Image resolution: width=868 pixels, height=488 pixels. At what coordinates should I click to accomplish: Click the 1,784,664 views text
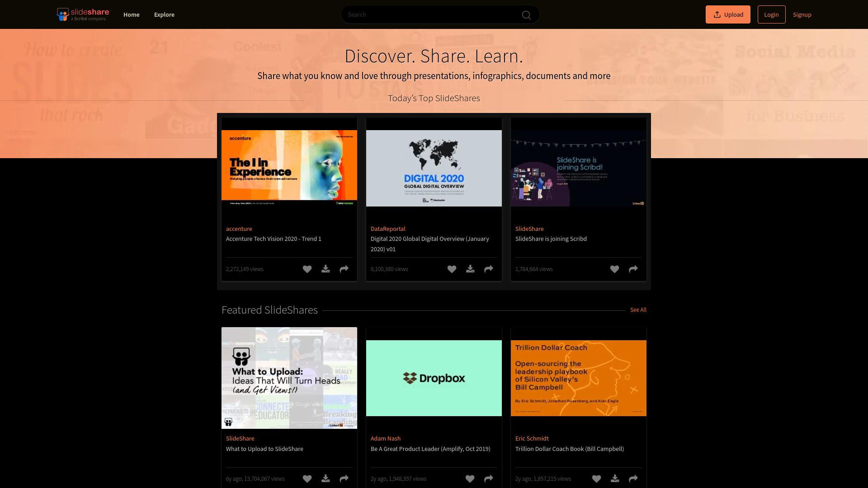click(x=534, y=269)
